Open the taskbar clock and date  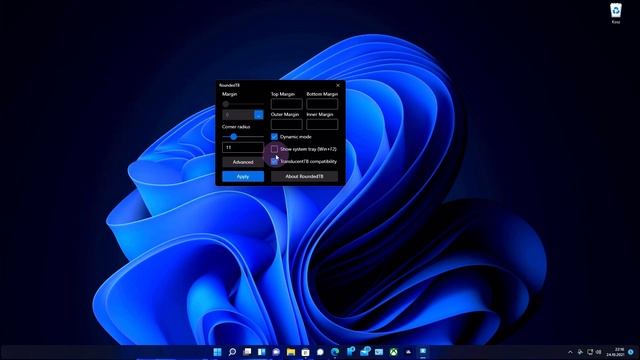pos(616,352)
